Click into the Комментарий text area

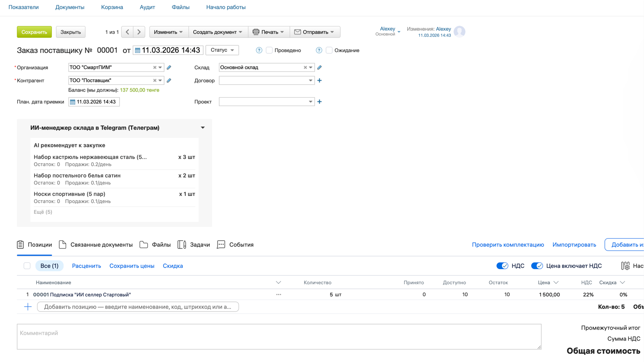pos(278,336)
